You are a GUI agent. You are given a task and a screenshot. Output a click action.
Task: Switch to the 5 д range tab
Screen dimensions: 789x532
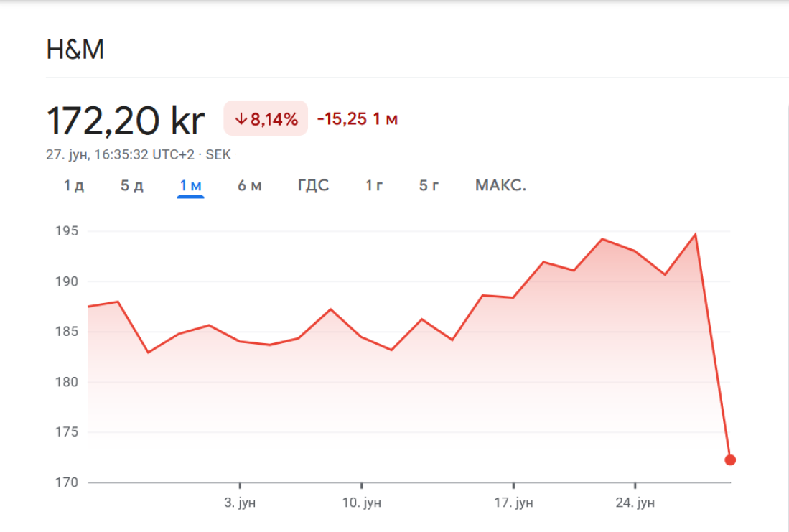(132, 186)
